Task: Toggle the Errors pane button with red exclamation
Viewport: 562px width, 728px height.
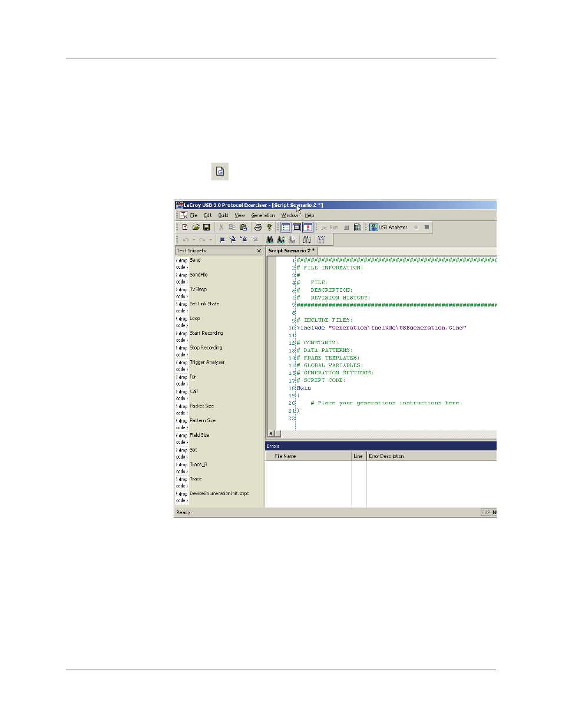Action: 308,228
